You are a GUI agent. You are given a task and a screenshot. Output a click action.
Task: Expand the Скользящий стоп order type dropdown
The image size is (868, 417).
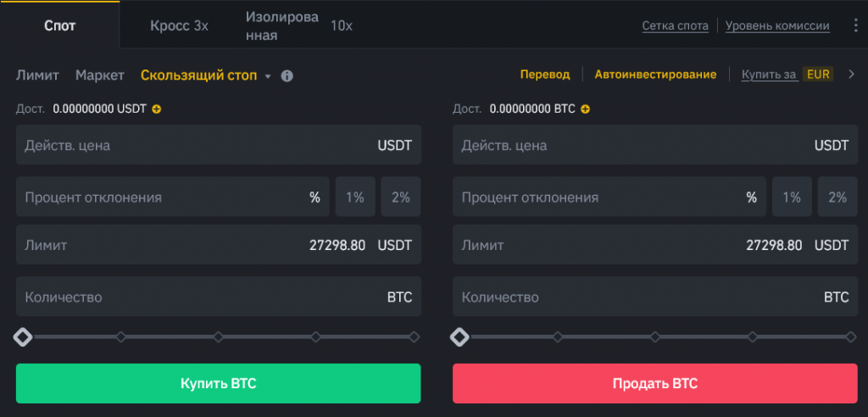pyautogui.click(x=268, y=76)
